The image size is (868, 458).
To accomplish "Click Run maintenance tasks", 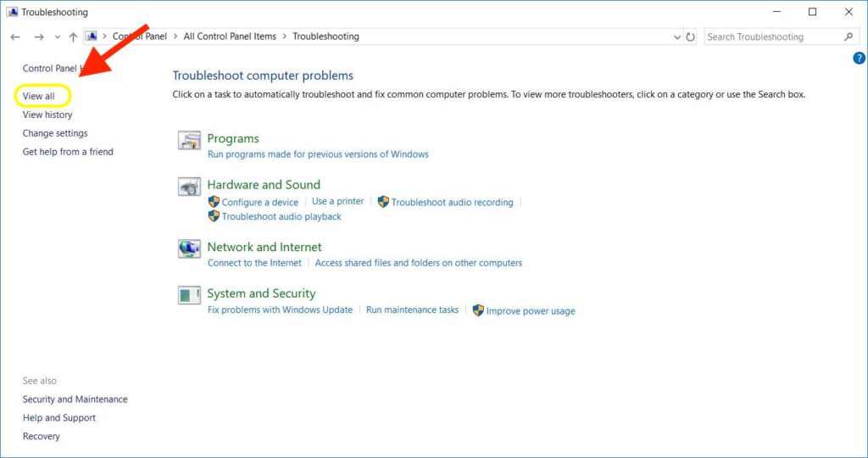I will click(x=413, y=310).
